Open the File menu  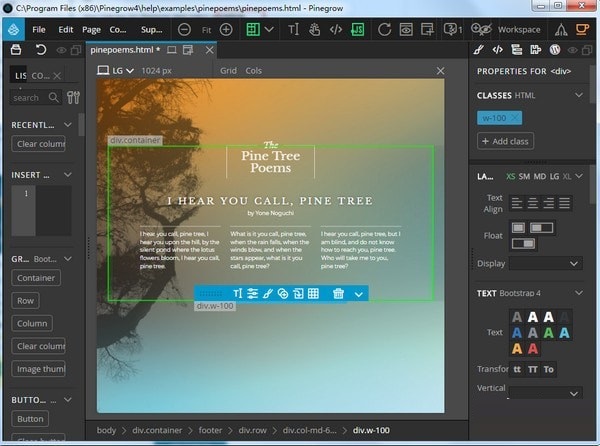(x=39, y=29)
